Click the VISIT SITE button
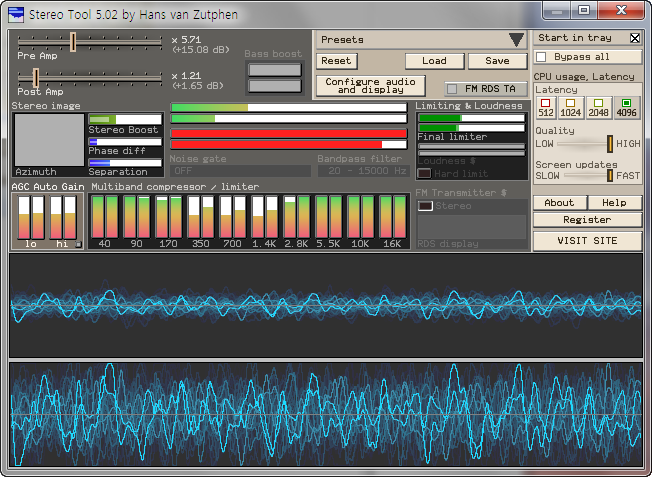652x477 pixels. 587,241
